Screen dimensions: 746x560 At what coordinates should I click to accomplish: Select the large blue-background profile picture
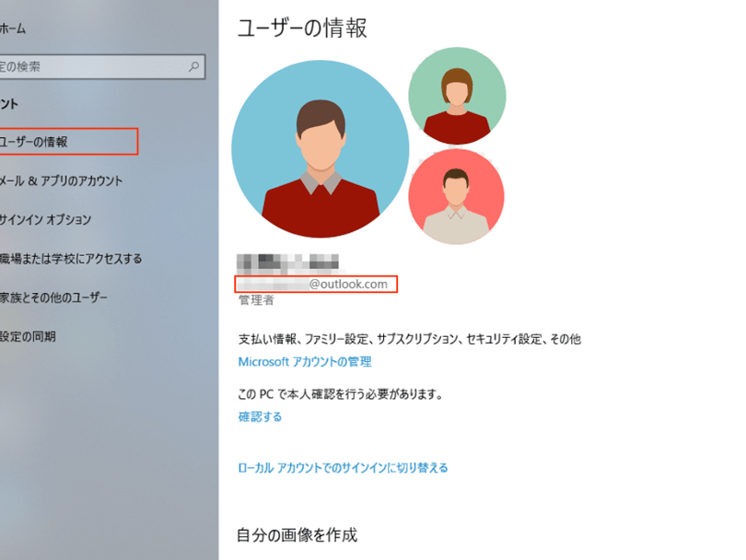[320, 150]
